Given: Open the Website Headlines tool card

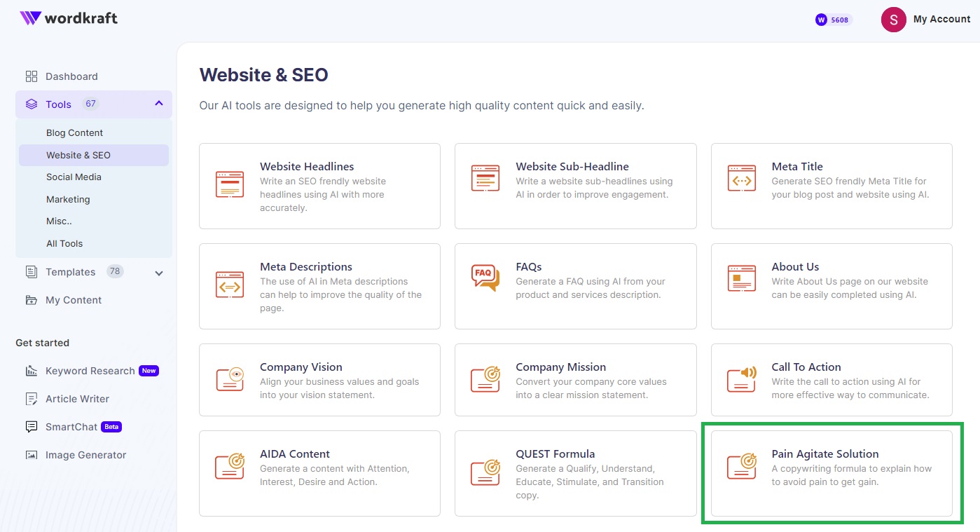Looking at the screenshot, I should pos(319,186).
